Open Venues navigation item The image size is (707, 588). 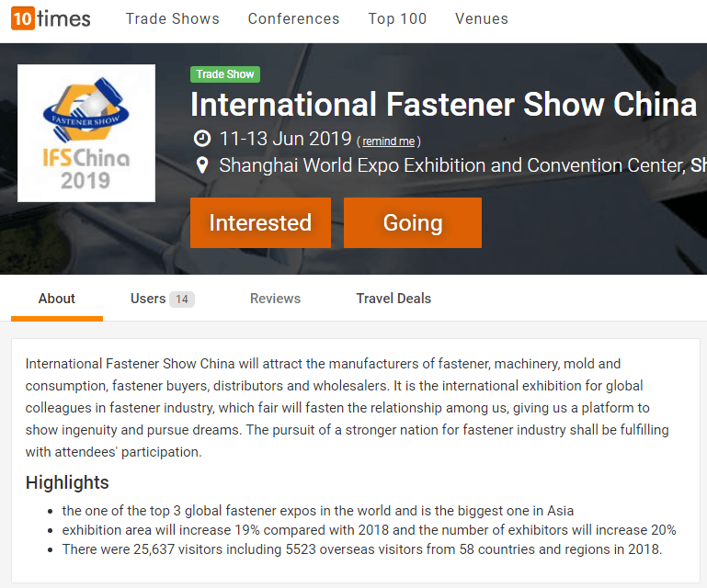coord(482,18)
